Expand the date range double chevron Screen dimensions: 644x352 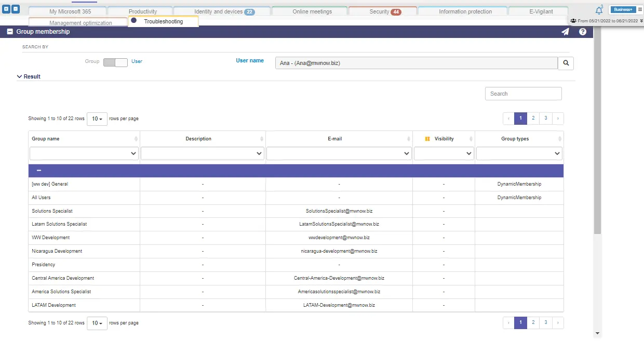point(641,21)
